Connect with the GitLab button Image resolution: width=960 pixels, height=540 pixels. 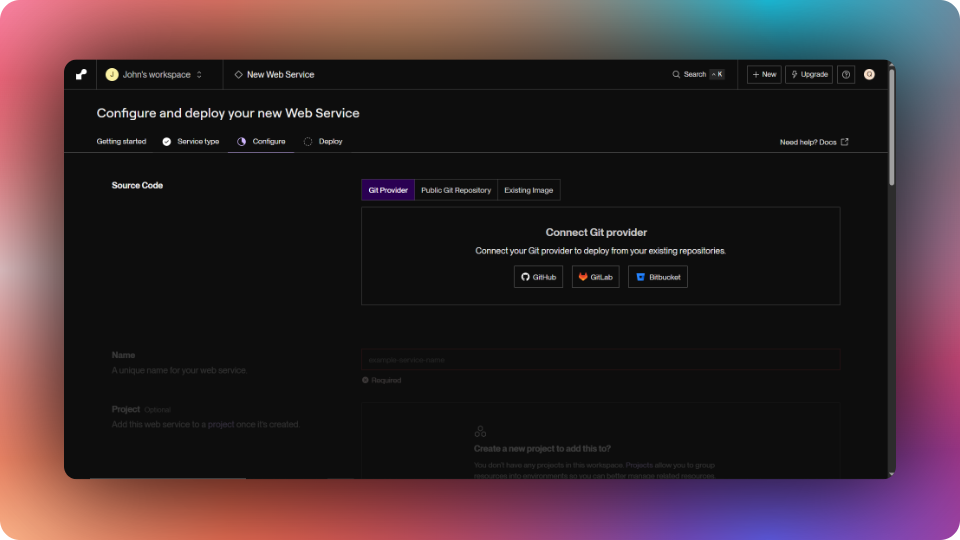(x=596, y=277)
